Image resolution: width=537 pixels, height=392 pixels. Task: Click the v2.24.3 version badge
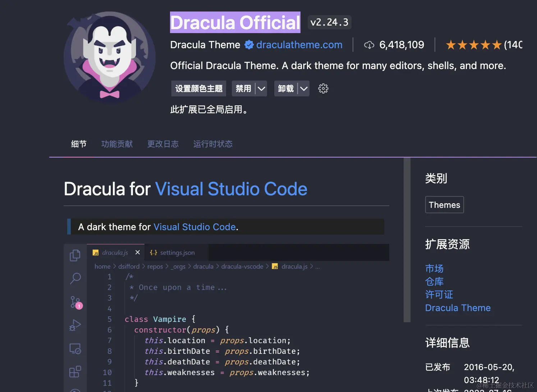[x=330, y=22]
